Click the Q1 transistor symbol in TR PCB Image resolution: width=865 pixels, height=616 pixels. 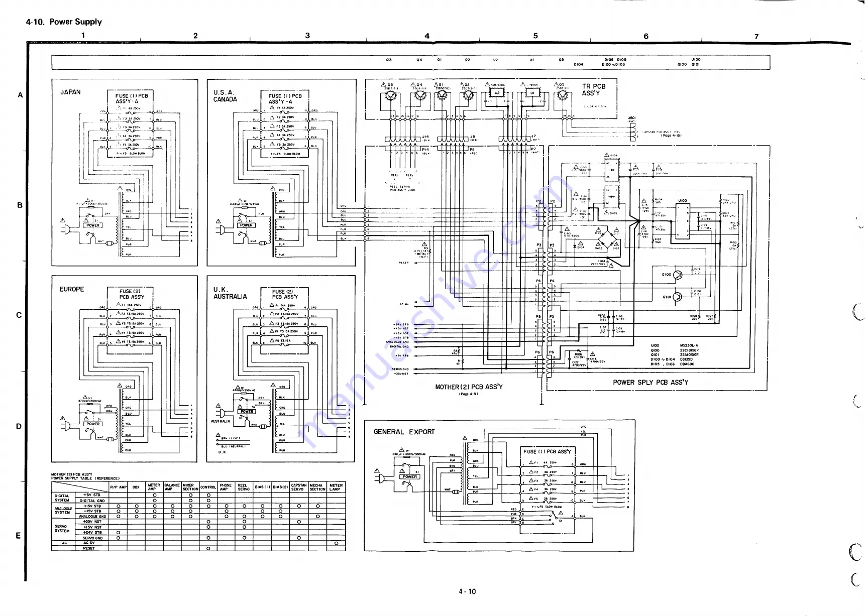coord(442,95)
